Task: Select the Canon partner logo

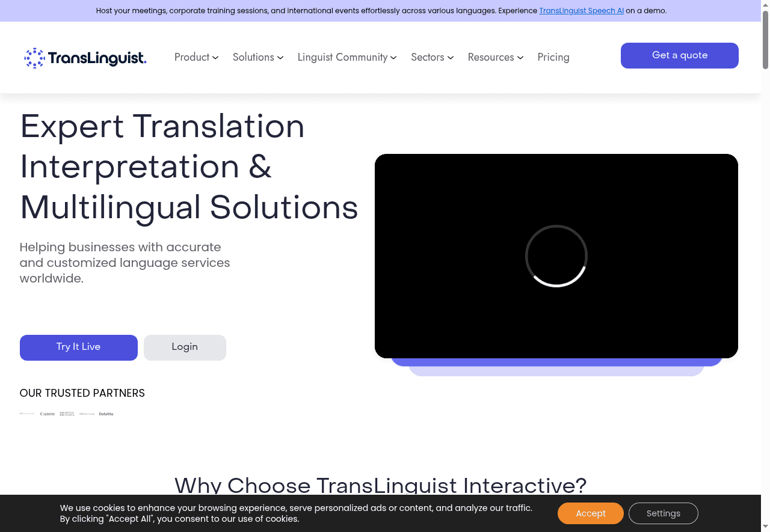Action: (x=48, y=414)
